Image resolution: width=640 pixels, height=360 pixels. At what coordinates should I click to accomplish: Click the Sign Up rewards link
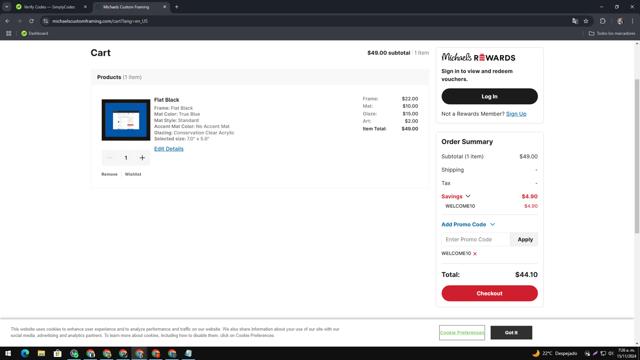516,114
